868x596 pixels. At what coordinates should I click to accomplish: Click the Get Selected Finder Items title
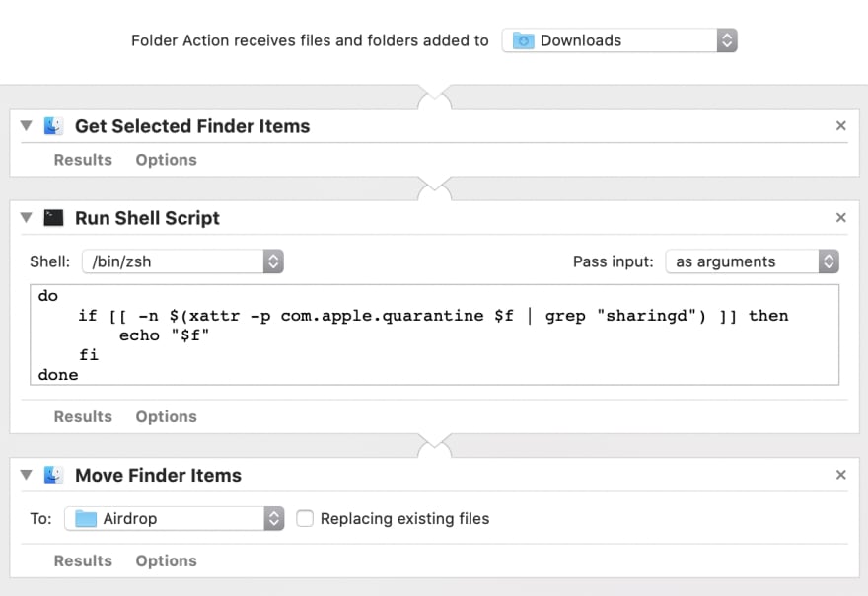pyautogui.click(x=192, y=126)
